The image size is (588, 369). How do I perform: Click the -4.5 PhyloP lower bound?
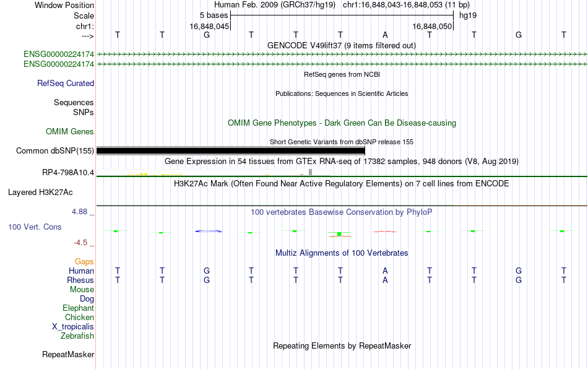[80, 243]
